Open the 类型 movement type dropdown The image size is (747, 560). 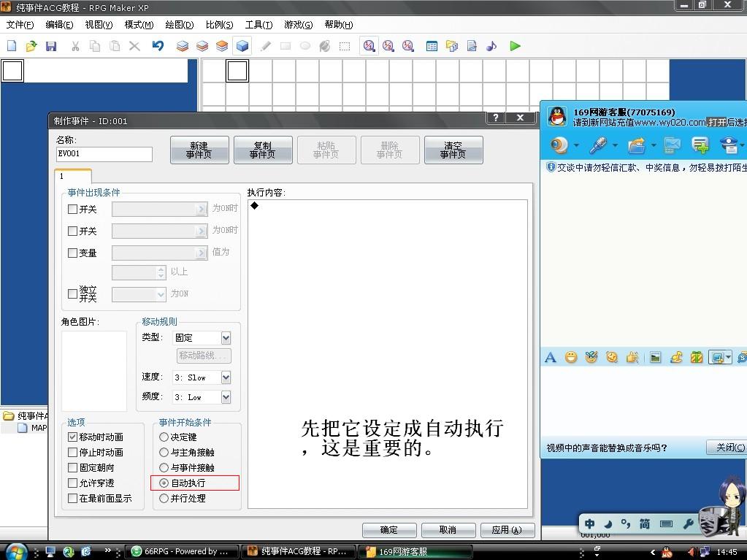(226, 337)
